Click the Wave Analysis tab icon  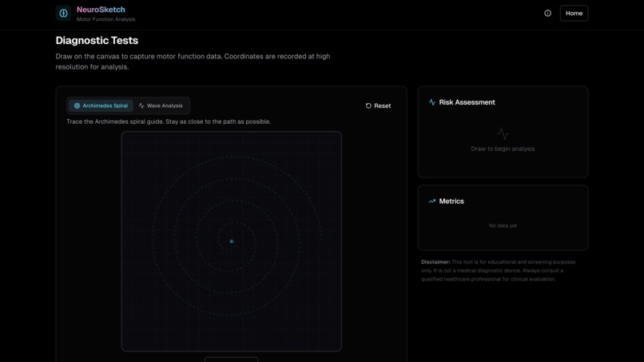[141, 105]
